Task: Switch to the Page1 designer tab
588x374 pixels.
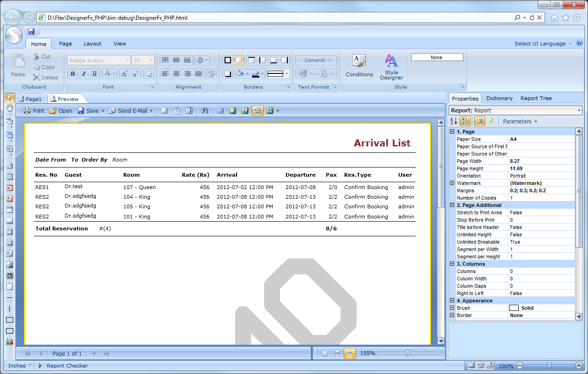Action: point(31,99)
